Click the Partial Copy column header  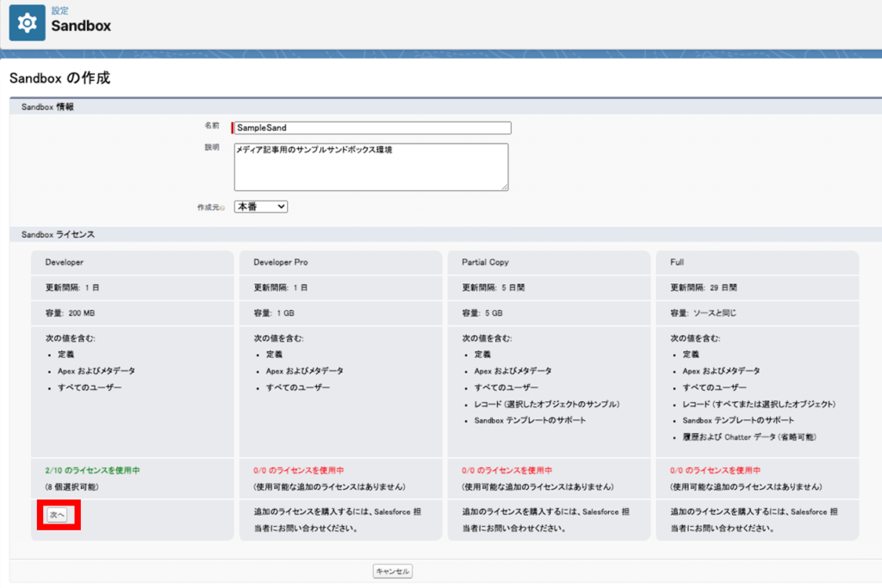482,262
